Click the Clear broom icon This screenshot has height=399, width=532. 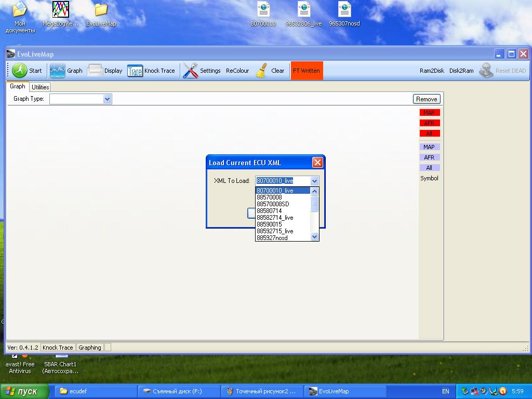click(x=261, y=71)
